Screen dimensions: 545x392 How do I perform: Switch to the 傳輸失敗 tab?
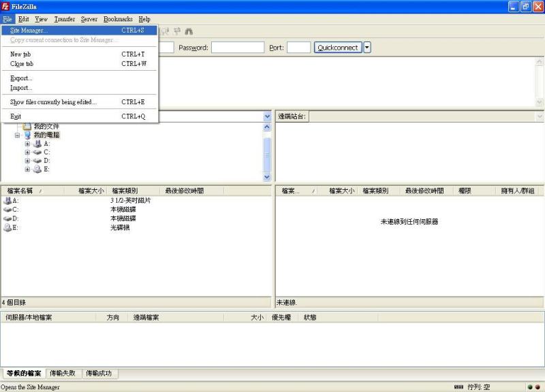tap(63, 373)
